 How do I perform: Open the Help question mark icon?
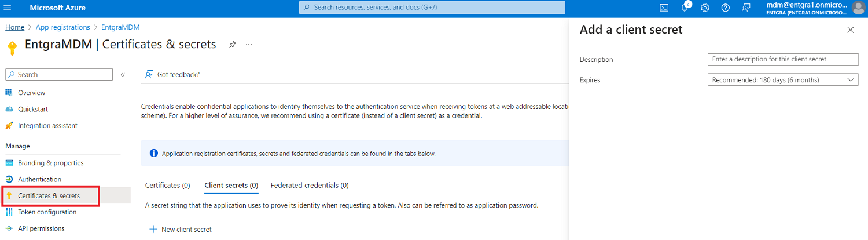tap(726, 8)
